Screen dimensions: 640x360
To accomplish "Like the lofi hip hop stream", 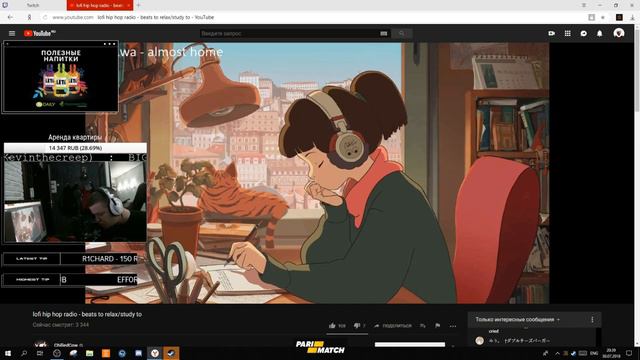I will point(337,325).
